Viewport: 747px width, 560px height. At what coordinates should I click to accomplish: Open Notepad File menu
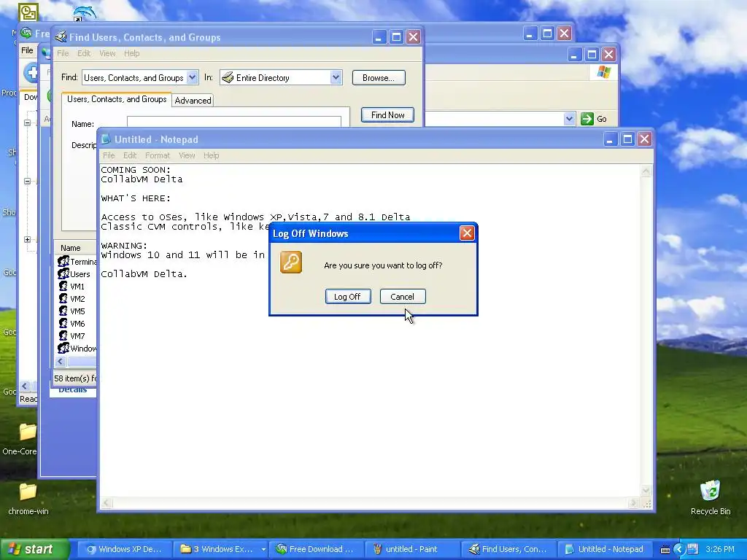pyautogui.click(x=109, y=155)
